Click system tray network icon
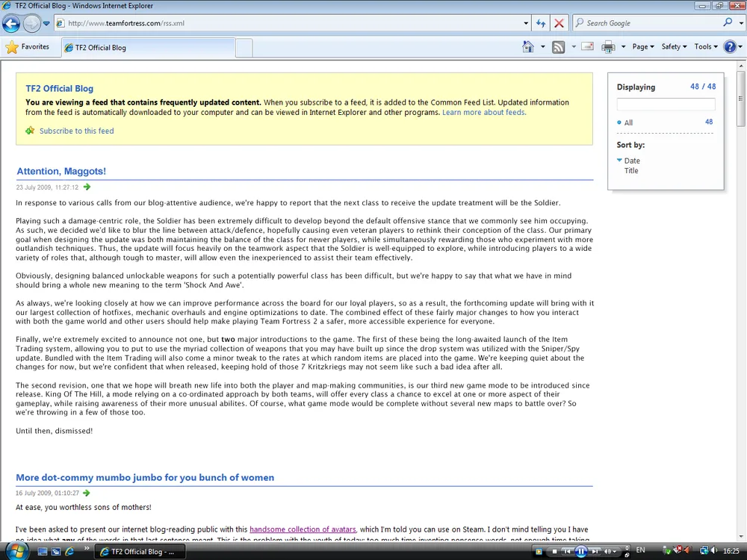 point(704,550)
